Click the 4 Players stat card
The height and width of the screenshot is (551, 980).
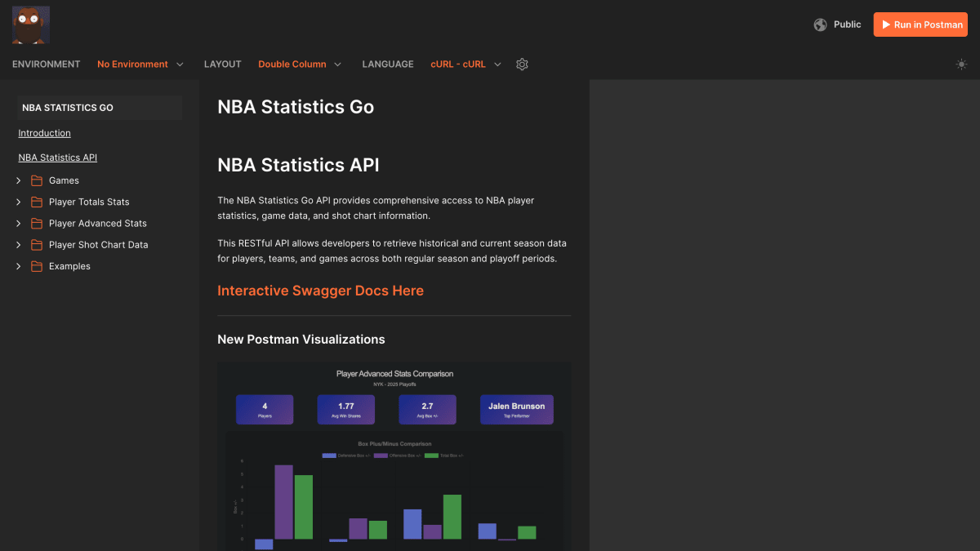265,410
